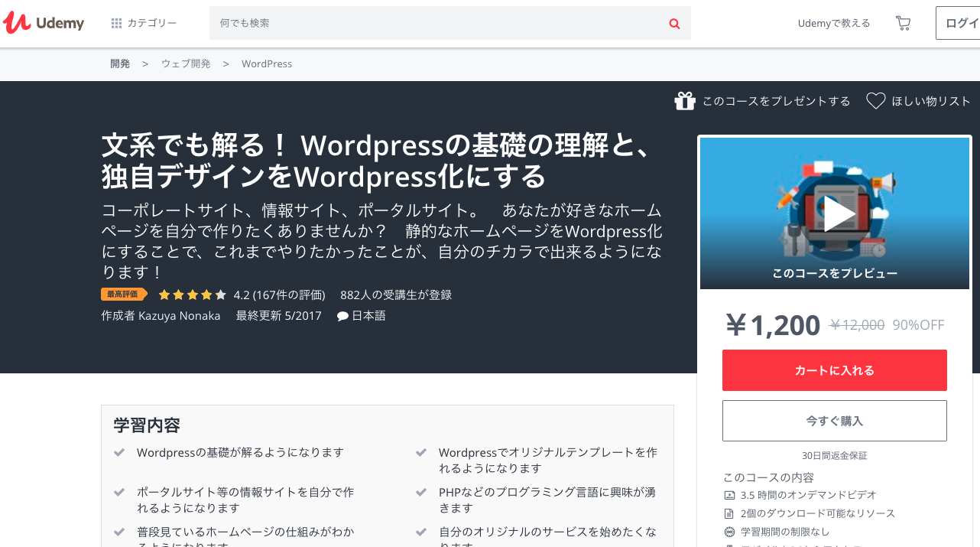Click the 学習内容 heading
Image resolution: width=980 pixels, height=547 pixels.
147,425
